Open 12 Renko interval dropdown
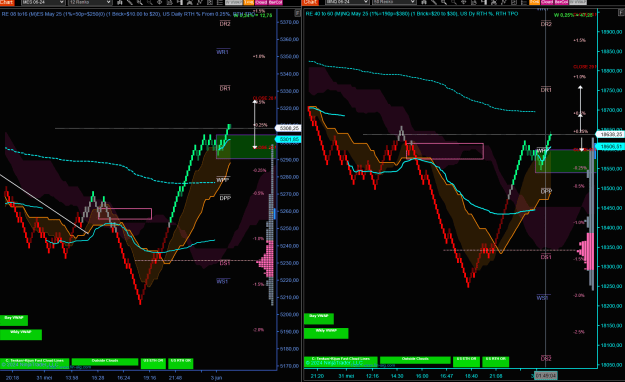 [90, 2]
